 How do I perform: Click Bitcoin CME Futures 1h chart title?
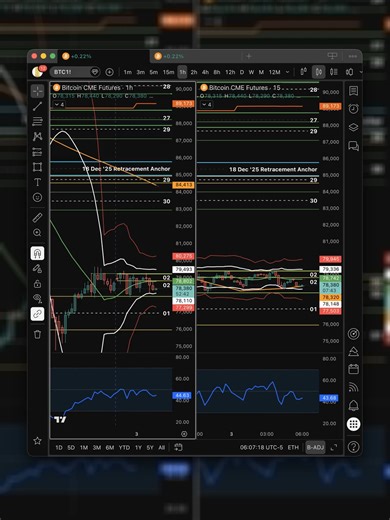tap(97, 88)
